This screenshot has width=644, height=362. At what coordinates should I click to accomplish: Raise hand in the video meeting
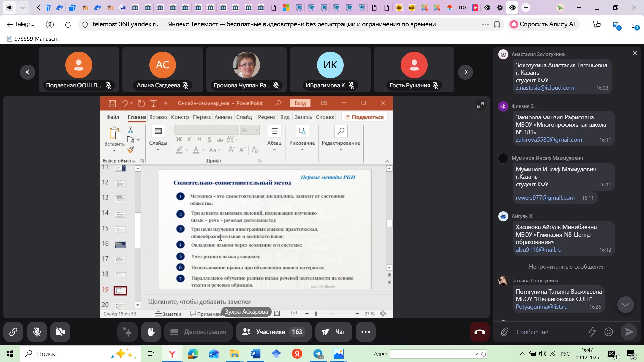click(151, 332)
